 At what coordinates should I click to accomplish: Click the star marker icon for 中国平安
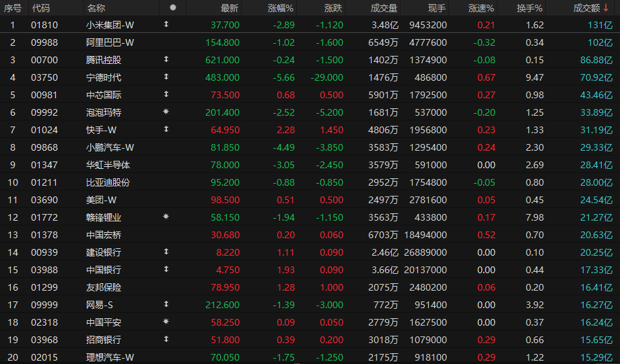166,322
